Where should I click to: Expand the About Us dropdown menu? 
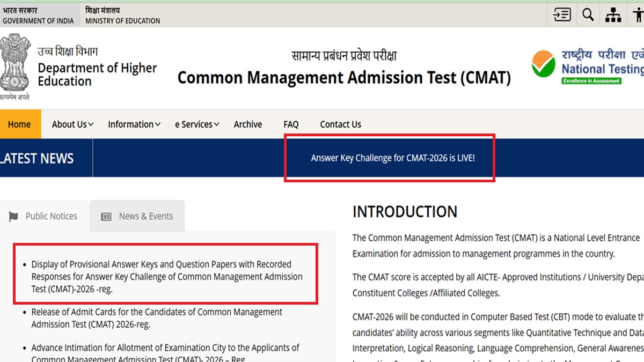click(72, 124)
